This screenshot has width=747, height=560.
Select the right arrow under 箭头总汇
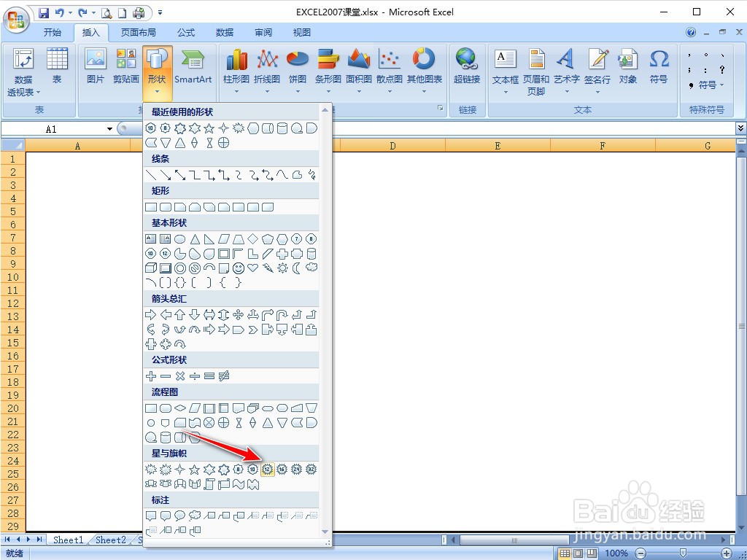[x=150, y=314]
